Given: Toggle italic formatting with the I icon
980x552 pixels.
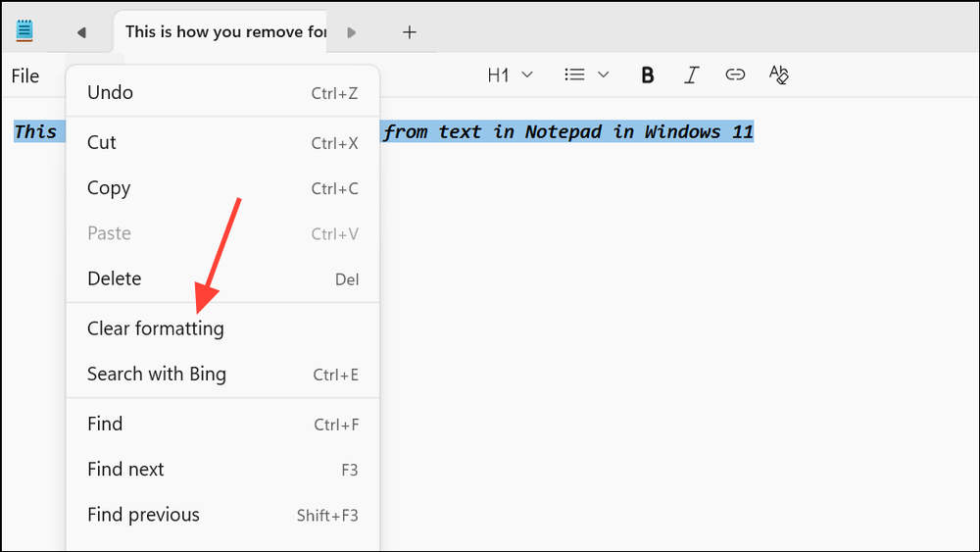Looking at the screenshot, I should point(691,75).
